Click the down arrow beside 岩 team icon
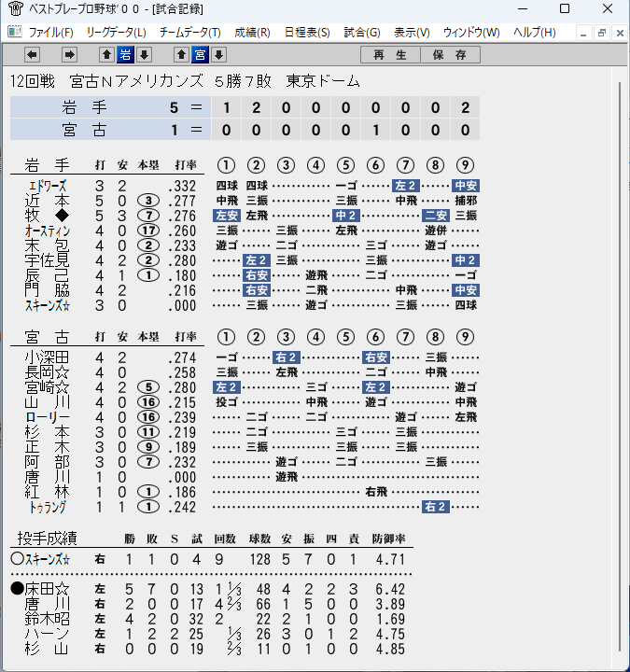630x672 pixels. [x=145, y=55]
